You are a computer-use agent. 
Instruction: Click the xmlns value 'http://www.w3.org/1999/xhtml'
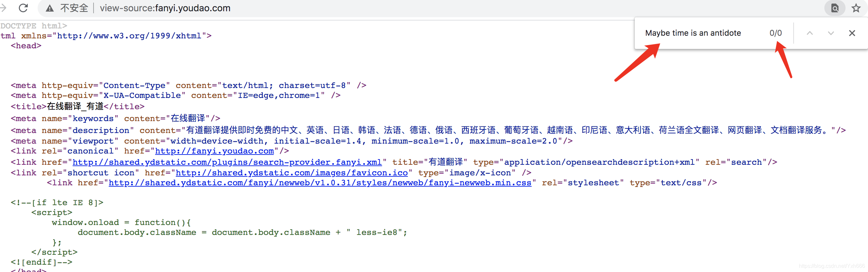[129, 36]
